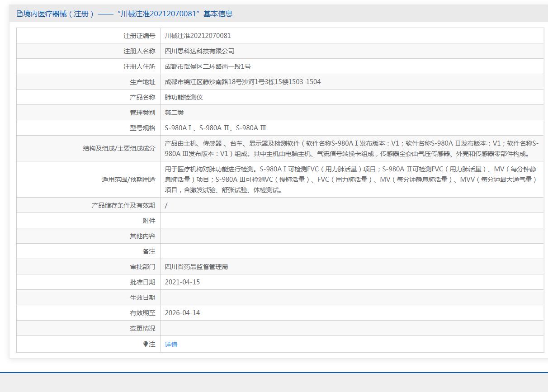Click the 适用范围/预期用途 label

(128, 179)
